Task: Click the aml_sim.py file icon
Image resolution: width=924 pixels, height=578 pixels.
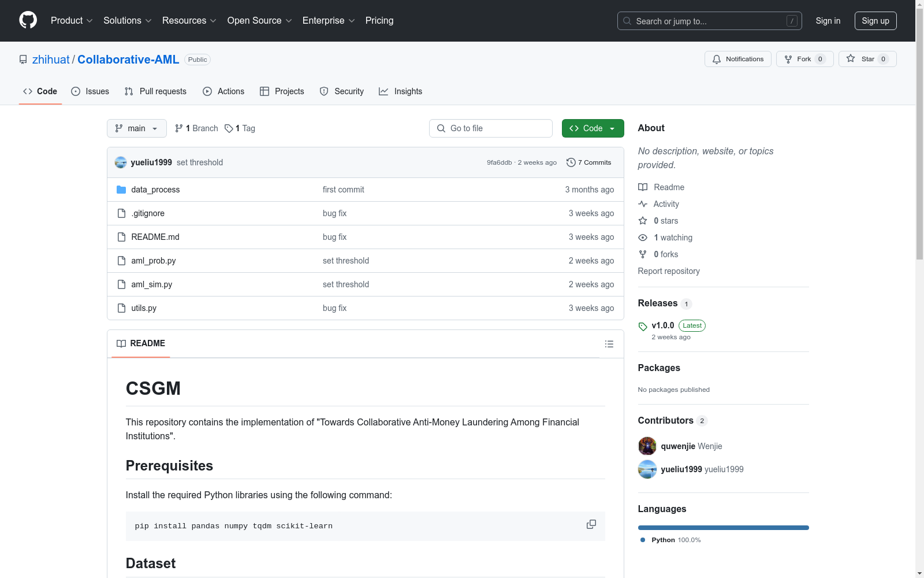Action: (121, 284)
